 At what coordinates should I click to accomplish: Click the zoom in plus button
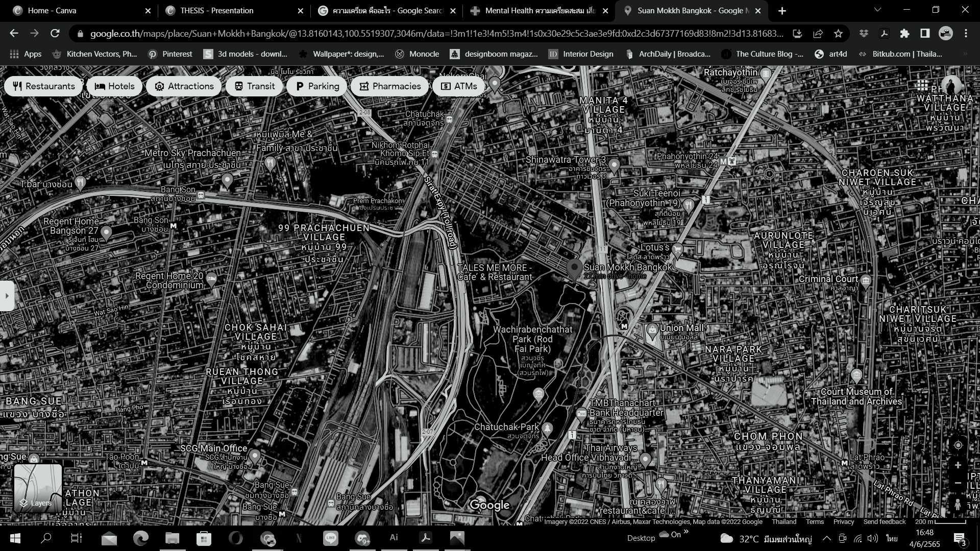tap(958, 465)
